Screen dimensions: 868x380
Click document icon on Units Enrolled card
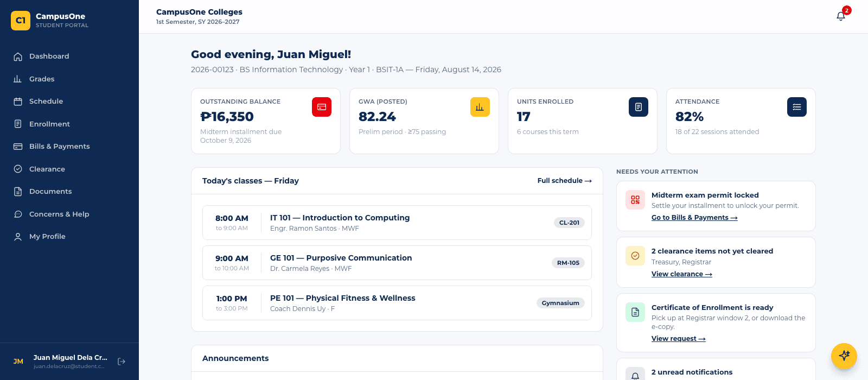639,107
